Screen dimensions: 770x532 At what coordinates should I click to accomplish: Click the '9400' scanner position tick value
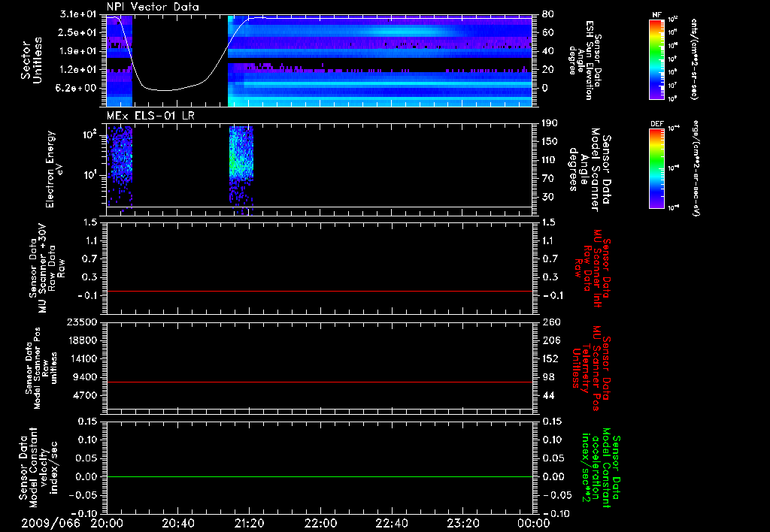pyautogui.click(x=84, y=377)
